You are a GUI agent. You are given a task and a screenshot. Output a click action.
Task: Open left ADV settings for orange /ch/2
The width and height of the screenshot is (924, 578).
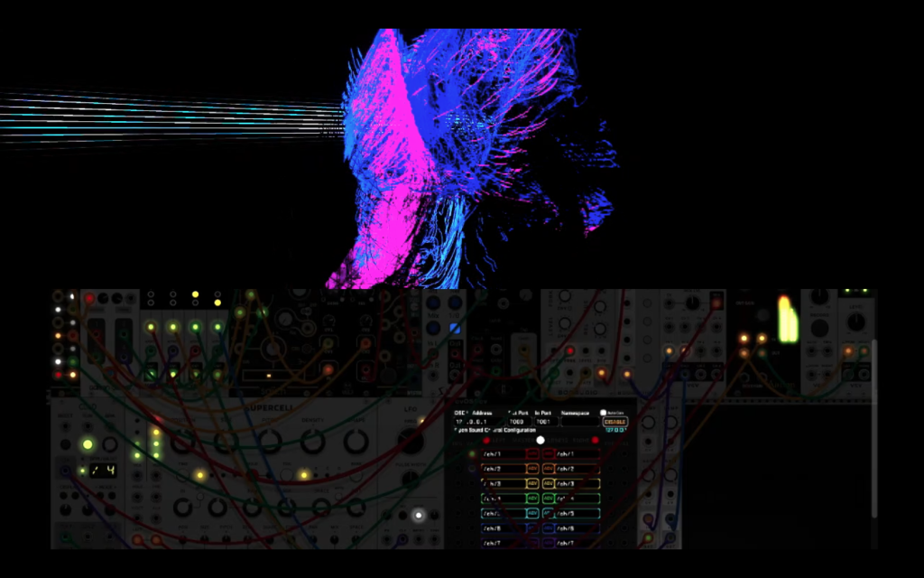pos(532,469)
